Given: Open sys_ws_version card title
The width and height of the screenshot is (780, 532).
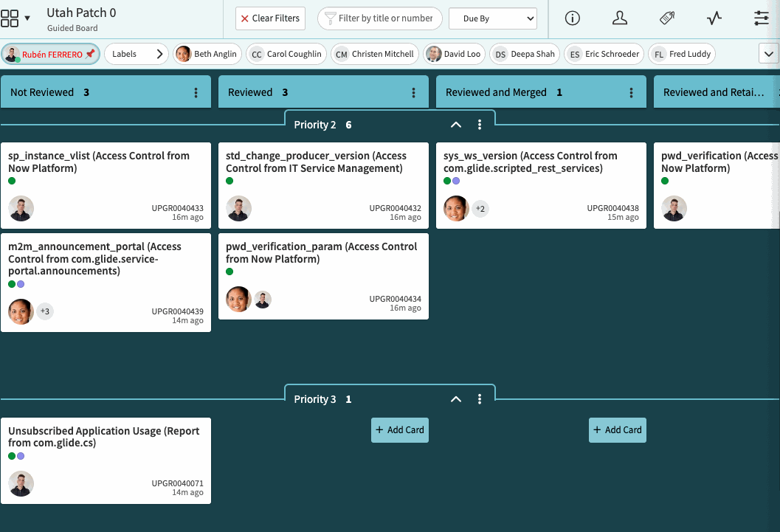Looking at the screenshot, I should point(531,162).
